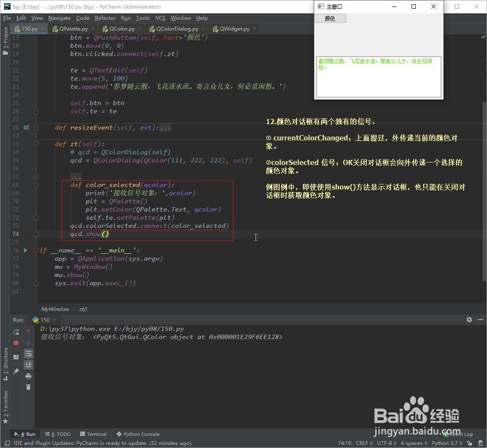
Task: Open the Project tool window sidebar
Action: click(5, 41)
